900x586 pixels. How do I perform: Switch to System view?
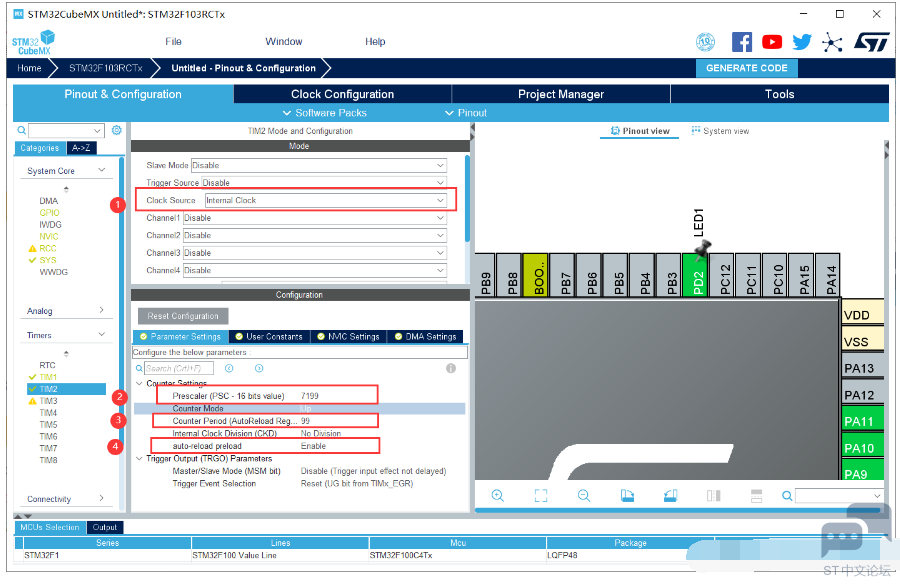720,131
